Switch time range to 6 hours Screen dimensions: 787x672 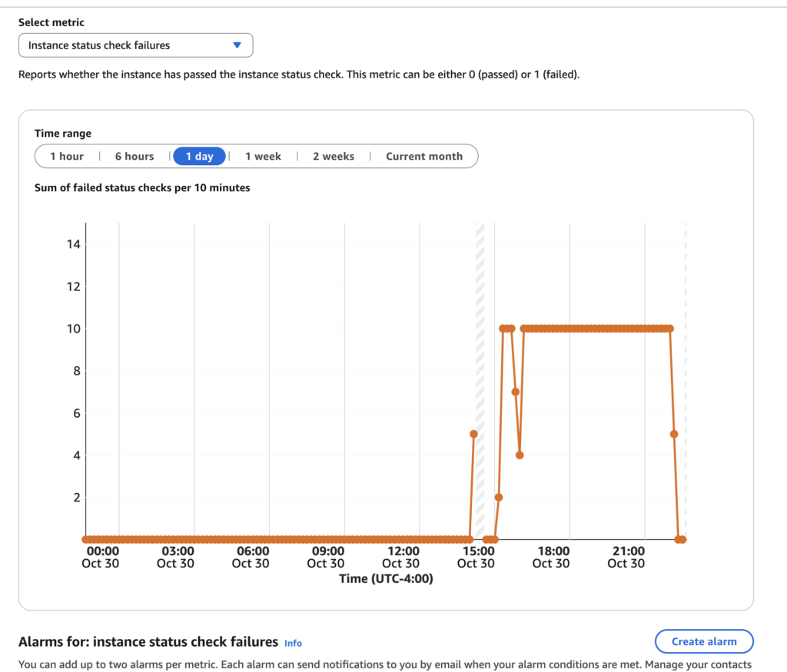(x=134, y=156)
